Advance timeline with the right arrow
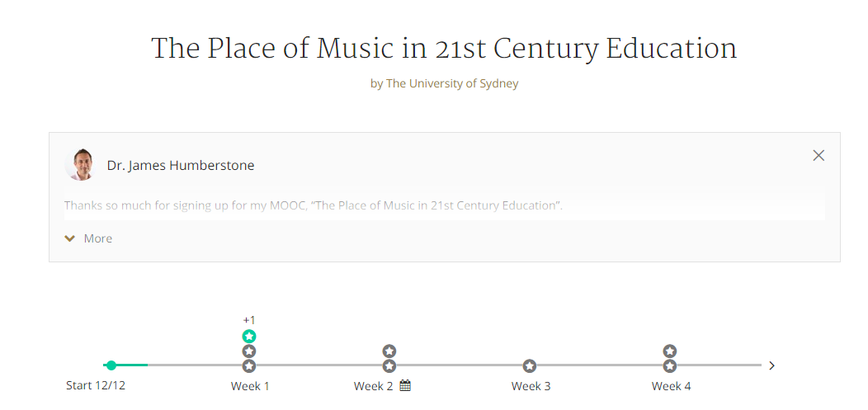This screenshot has width=868, height=410. click(771, 365)
